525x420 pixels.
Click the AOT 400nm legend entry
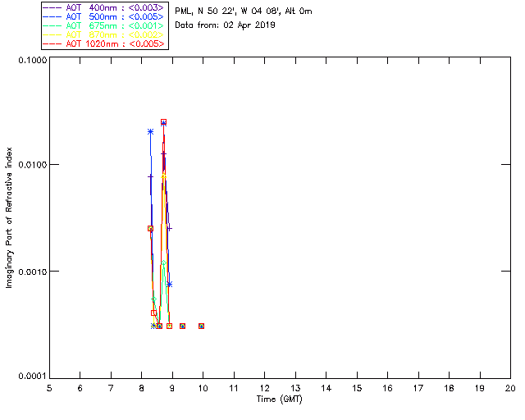point(104,7)
